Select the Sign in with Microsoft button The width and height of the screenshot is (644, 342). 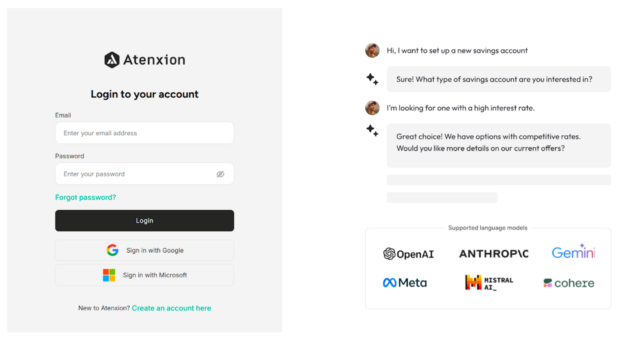click(145, 275)
